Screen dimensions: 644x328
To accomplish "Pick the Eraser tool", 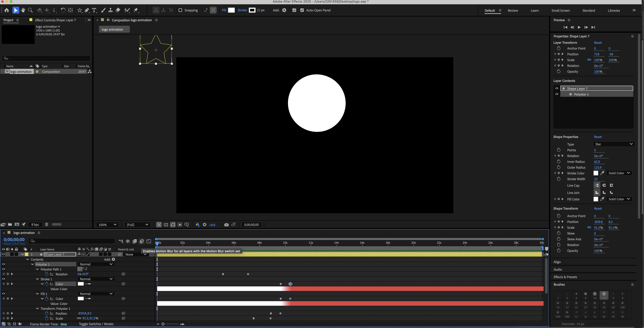I will click(118, 10).
